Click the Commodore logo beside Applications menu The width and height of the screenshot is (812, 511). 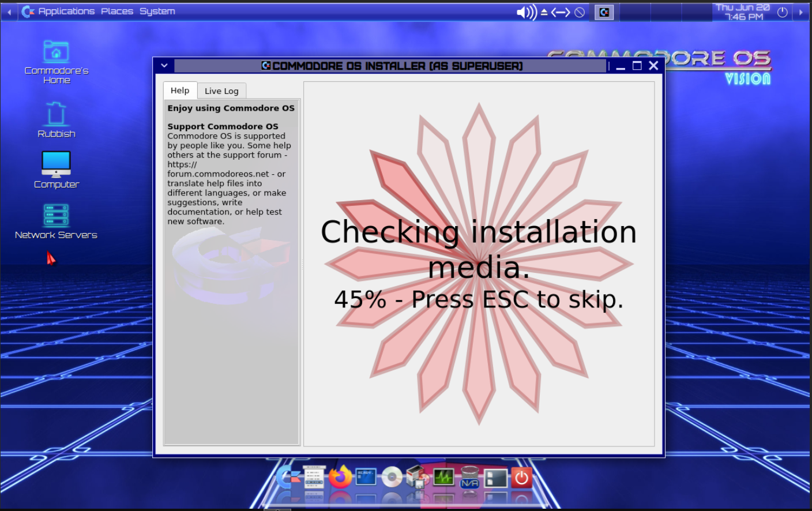point(28,12)
